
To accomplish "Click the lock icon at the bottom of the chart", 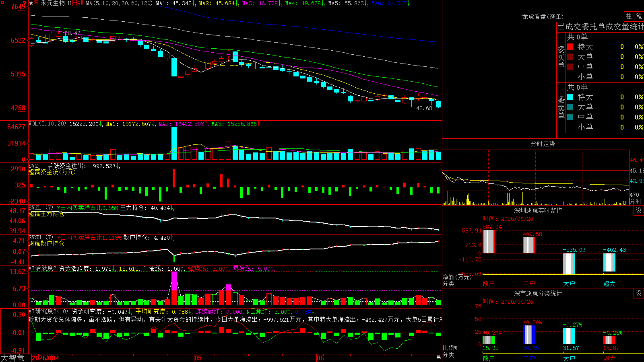I will [439, 357].
